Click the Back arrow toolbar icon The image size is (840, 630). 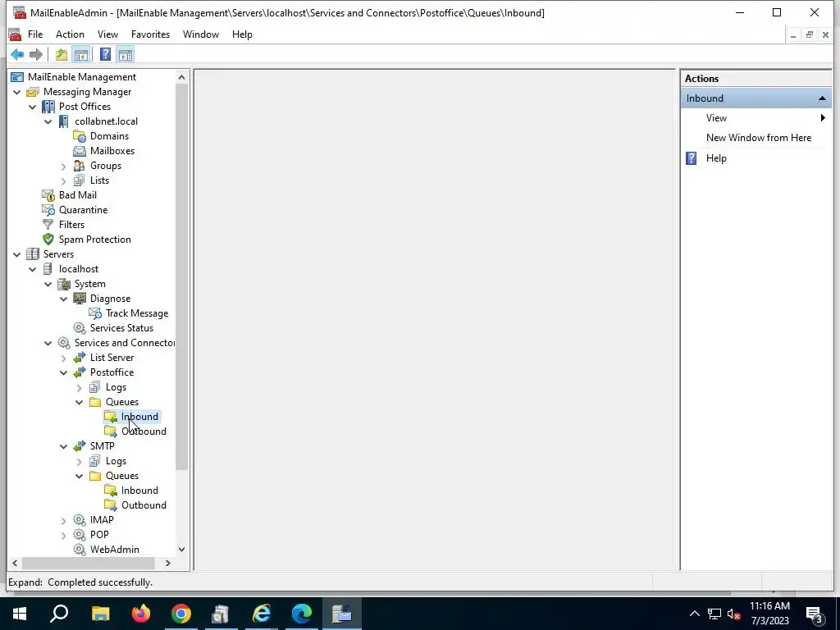17,54
